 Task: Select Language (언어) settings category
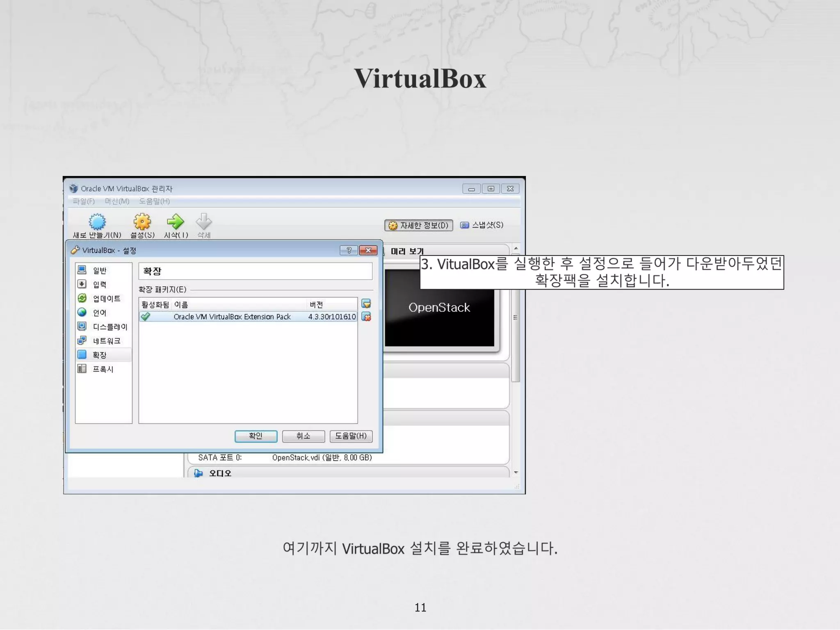pos(99,313)
